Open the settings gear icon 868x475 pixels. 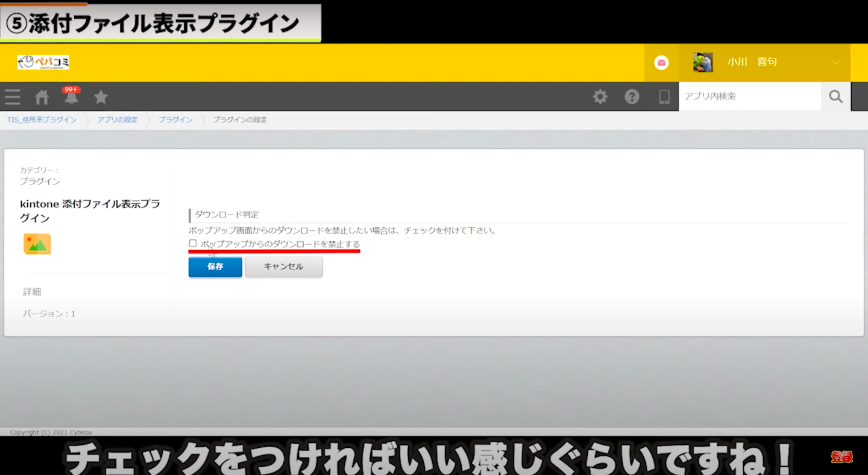pyautogui.click(x=600, y=96)
